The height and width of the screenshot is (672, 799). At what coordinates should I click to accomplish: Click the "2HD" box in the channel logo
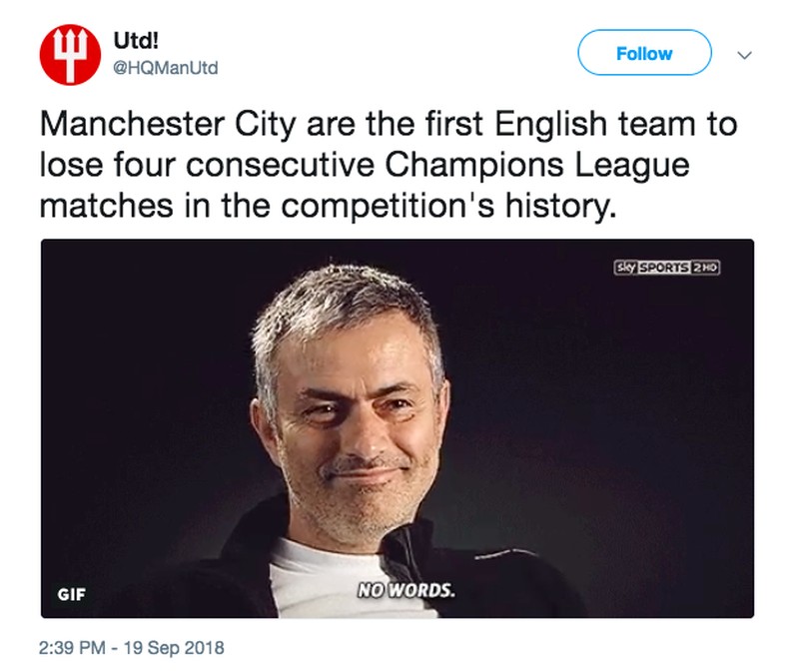(706, 267)
